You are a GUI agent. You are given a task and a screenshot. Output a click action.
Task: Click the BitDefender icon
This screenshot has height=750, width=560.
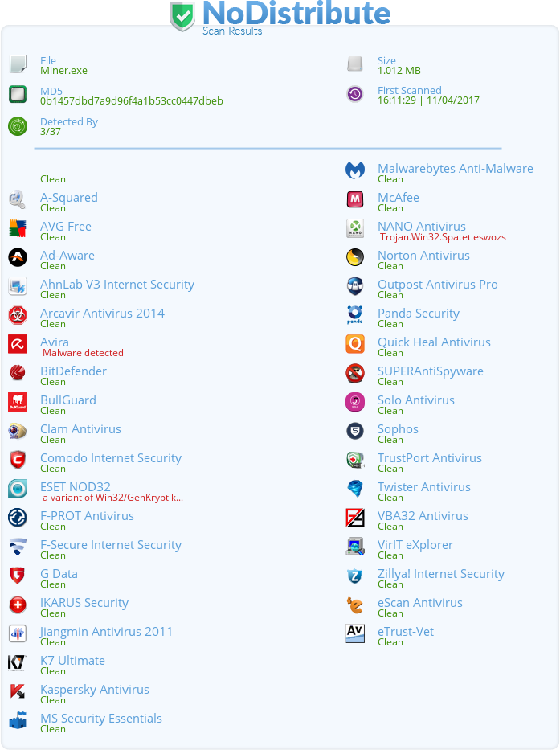18,373
